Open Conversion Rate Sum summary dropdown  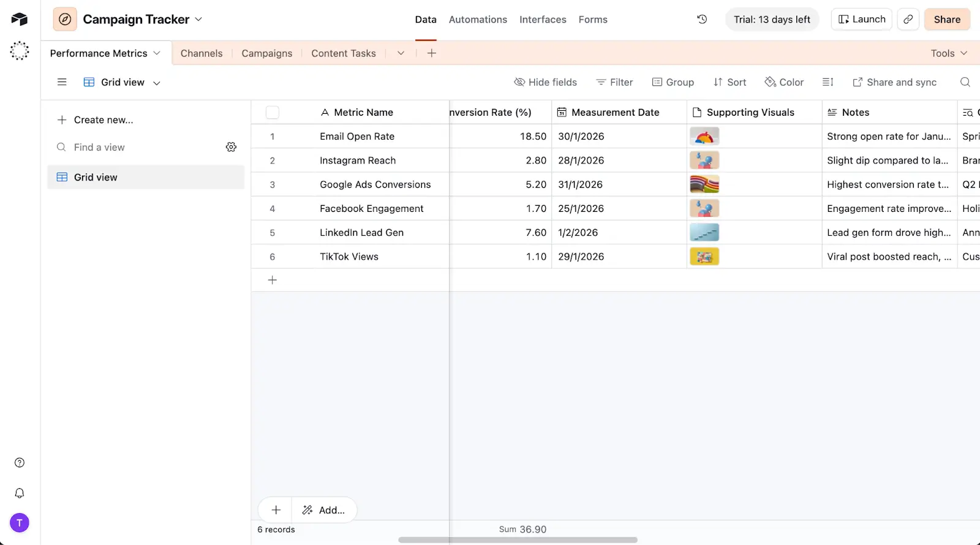click(x=522, y=529)
